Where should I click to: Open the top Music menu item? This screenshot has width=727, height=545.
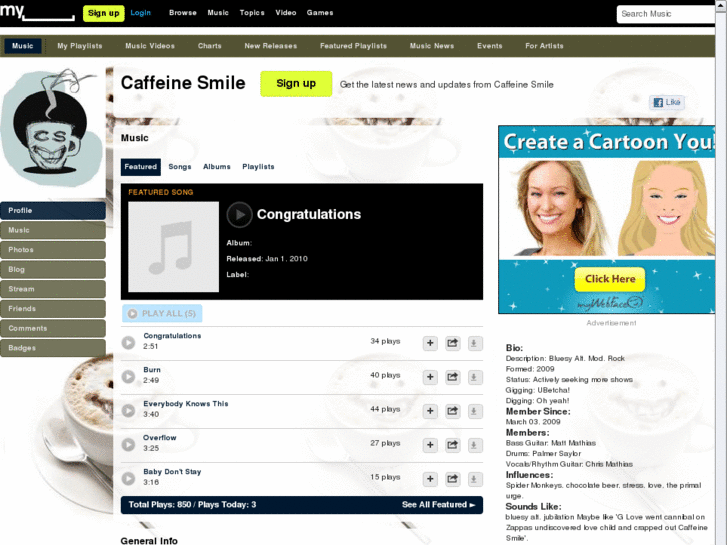coord(218,13)
